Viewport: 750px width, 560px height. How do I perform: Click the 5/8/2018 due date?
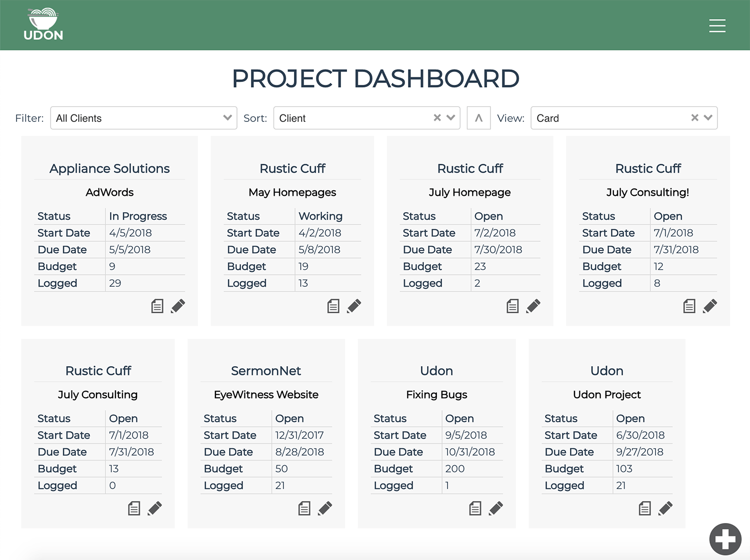coord(319,250)
